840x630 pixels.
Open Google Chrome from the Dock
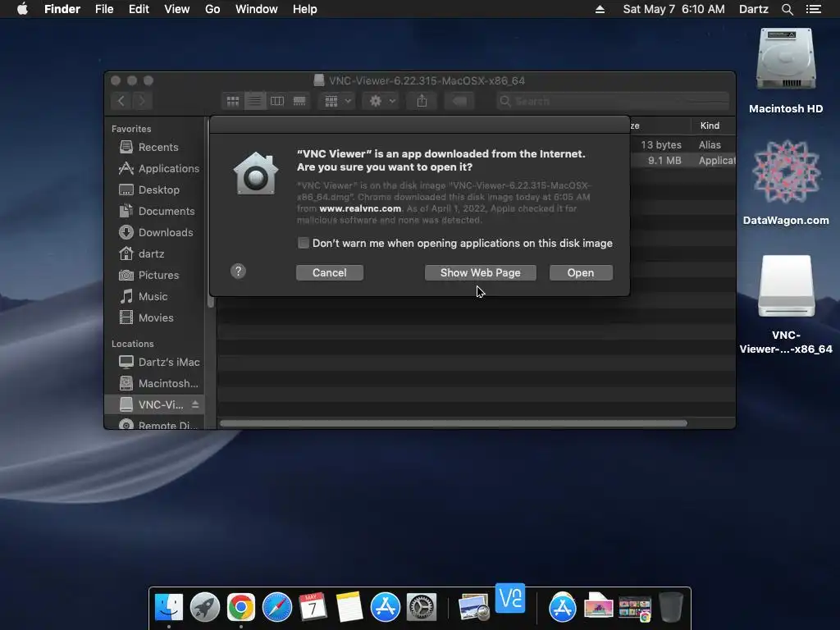240,607
